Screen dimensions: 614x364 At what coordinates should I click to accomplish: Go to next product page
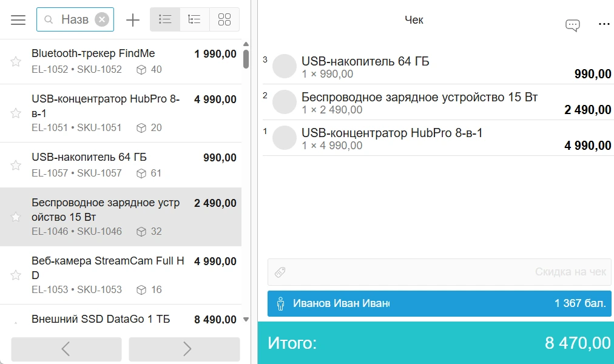(184, 349)
